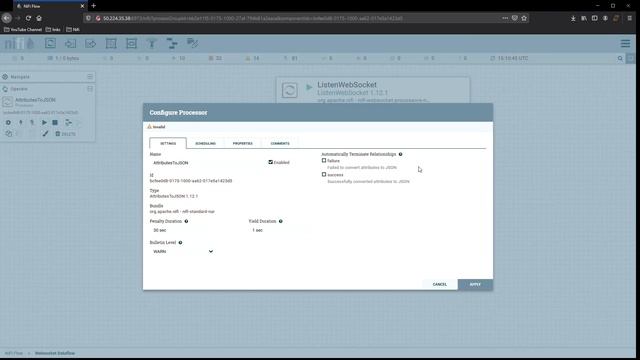Click the Invalid warning triangle icon
Viewport: 640px width, 360px height.
[x=149, y=127]
